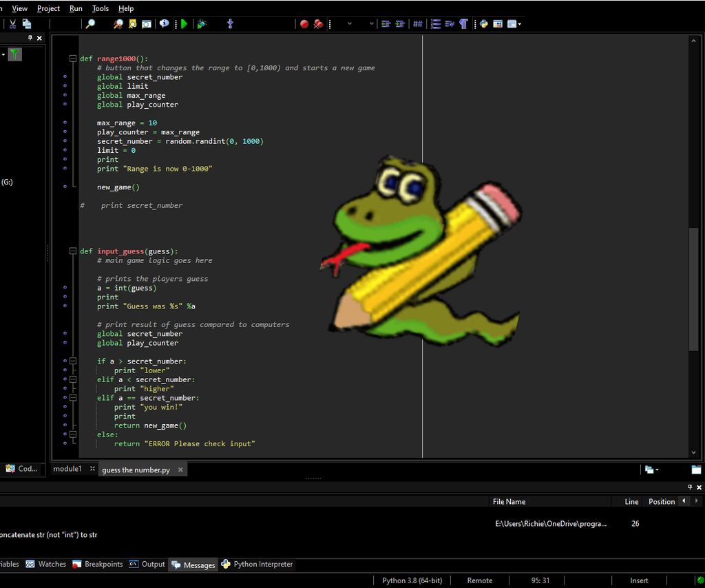This screenshot has height=588, width=705.
Task: Open the Tools menu
Action: 100,8
